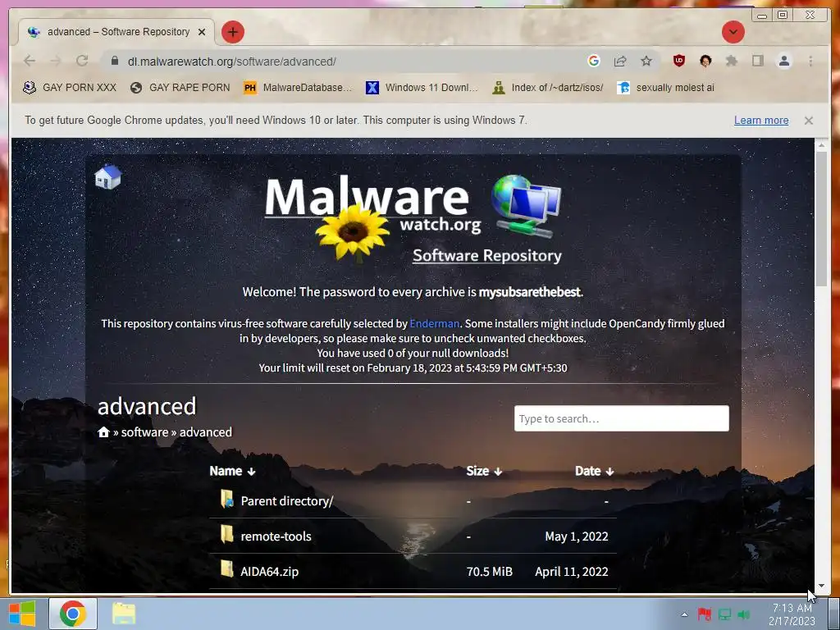Click the '70.5 MiB' size value

click(489, 572)
